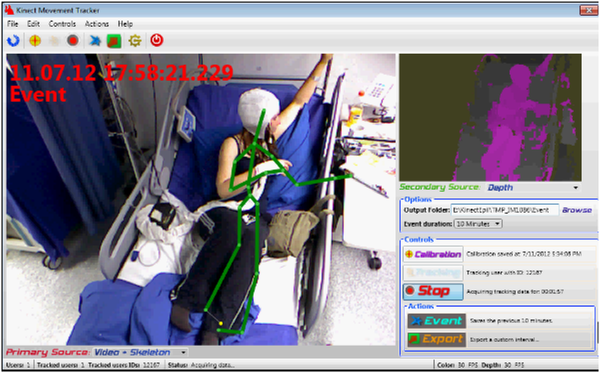Click the main skeleton video view
The image size is (600, 373).
(x=201, y=199)
